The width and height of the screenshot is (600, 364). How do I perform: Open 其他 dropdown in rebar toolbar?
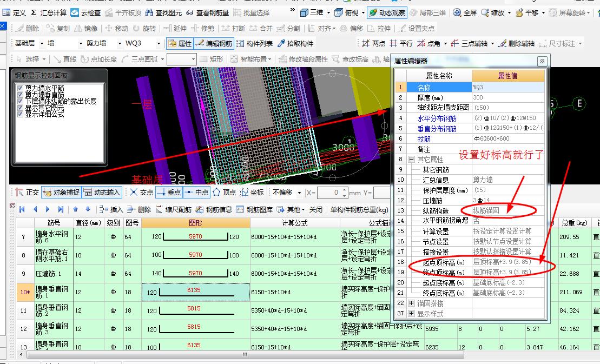(x=291, y=209)
